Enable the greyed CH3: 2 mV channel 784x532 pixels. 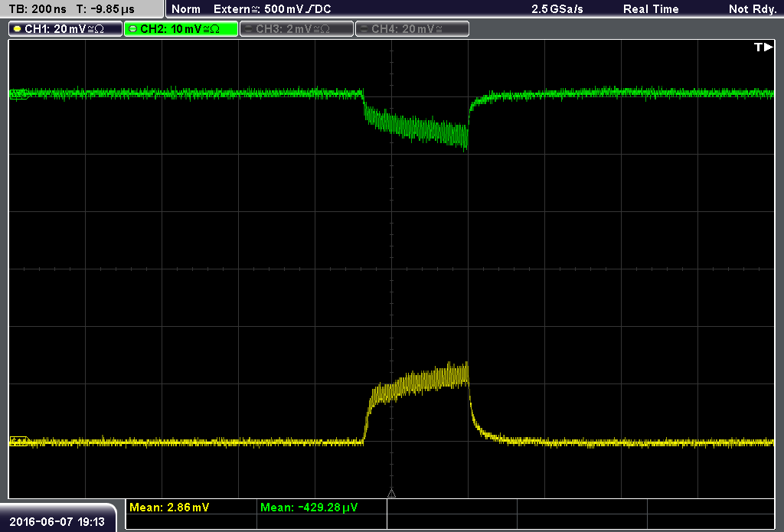[x=296, y=29]
